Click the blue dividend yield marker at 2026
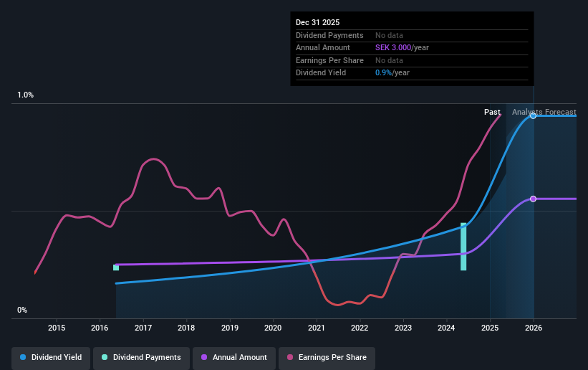The width and height of the screenshot is (588, 370). (x=533, y=116)
